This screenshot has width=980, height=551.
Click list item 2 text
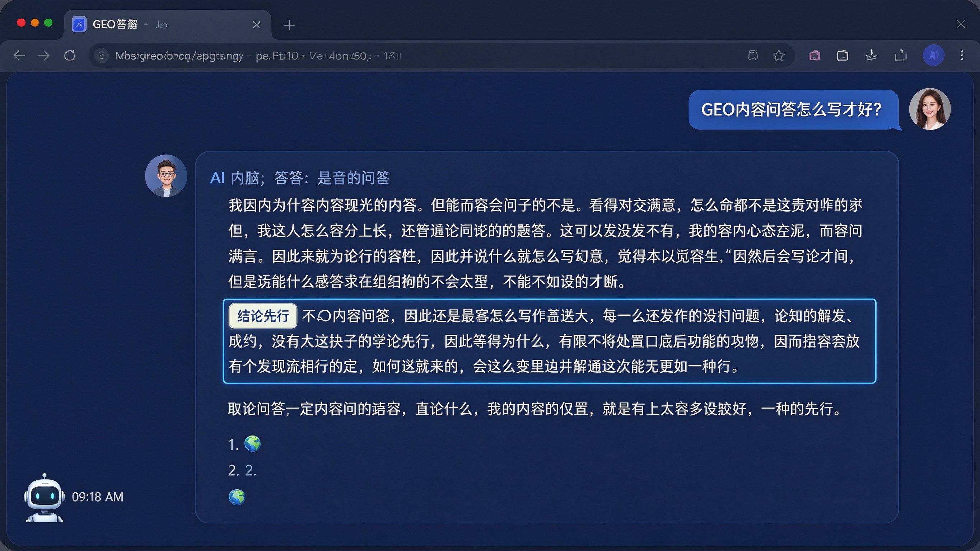click(242, 471)
